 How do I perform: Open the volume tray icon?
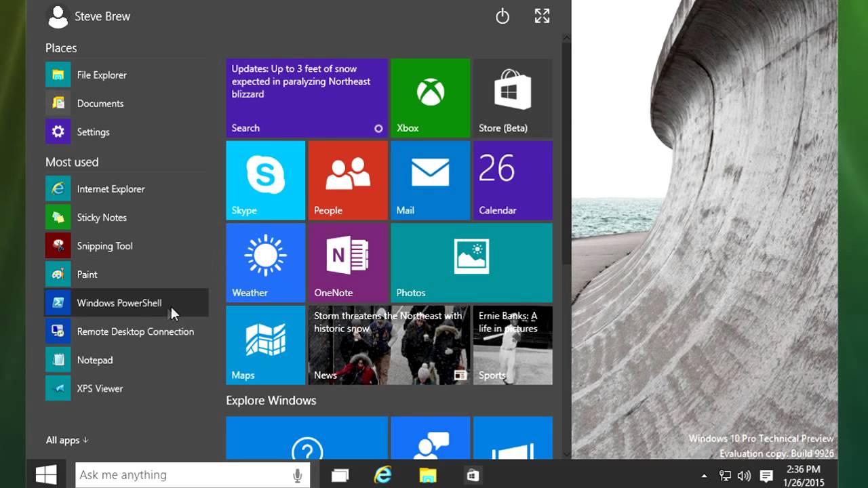point(744,476)
